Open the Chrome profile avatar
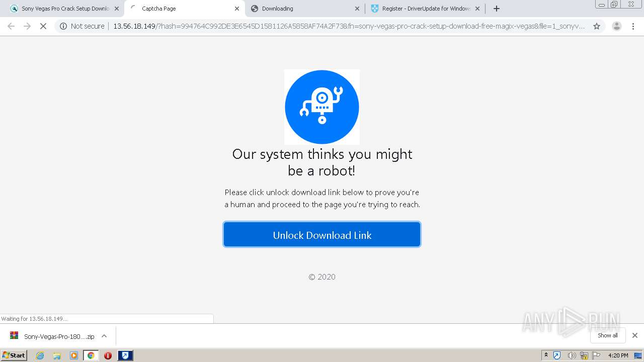Viewport: 644px width, 362px height. pos(617,26)
